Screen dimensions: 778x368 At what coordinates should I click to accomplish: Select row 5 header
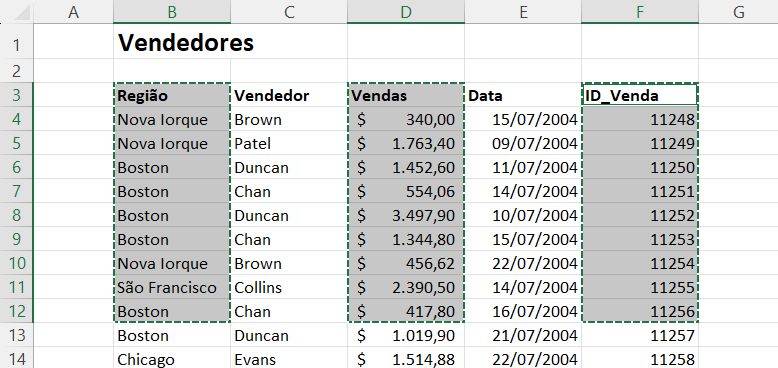click(x=17, y=143)
